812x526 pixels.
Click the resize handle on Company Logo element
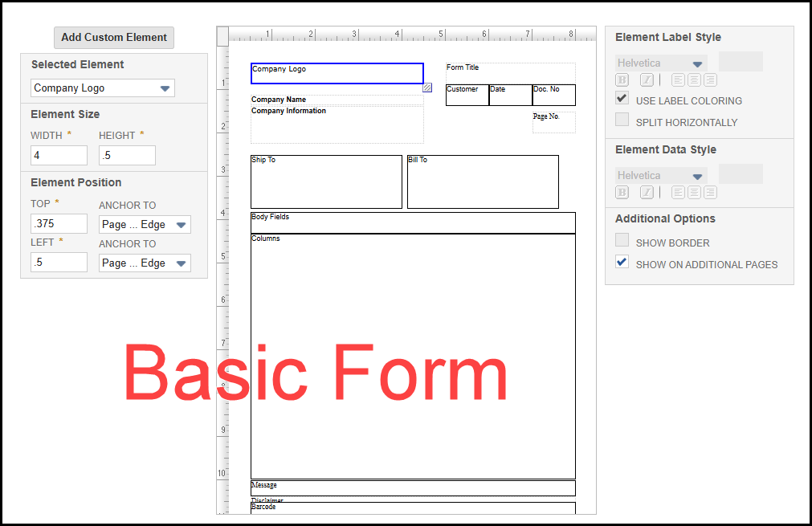(x=427, y=88)
